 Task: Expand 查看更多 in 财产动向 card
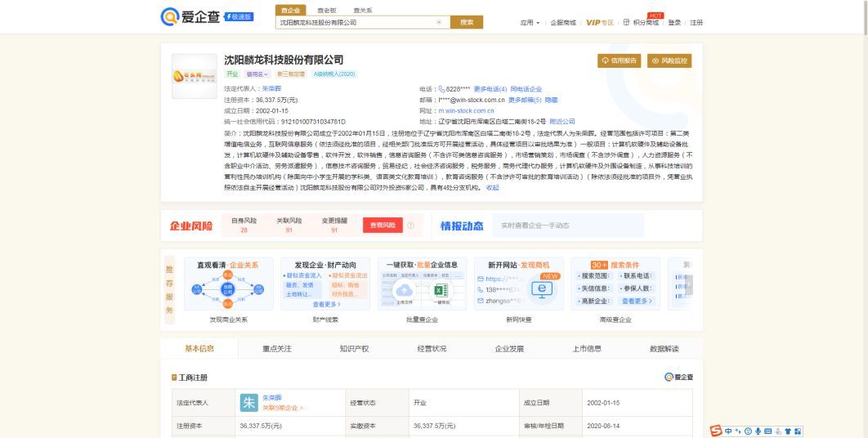[327, 304]
